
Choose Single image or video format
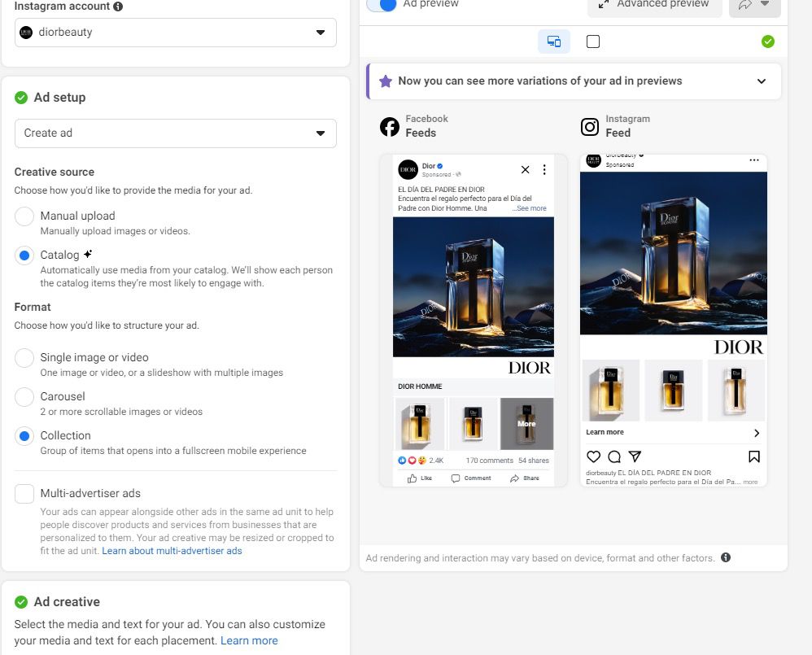(x=24, y=357)
